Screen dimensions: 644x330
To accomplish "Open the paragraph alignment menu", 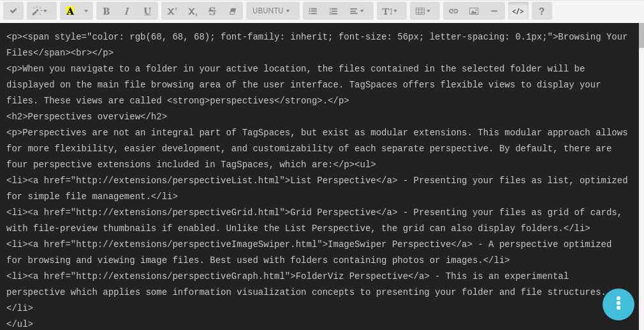I will pos(357,11).
